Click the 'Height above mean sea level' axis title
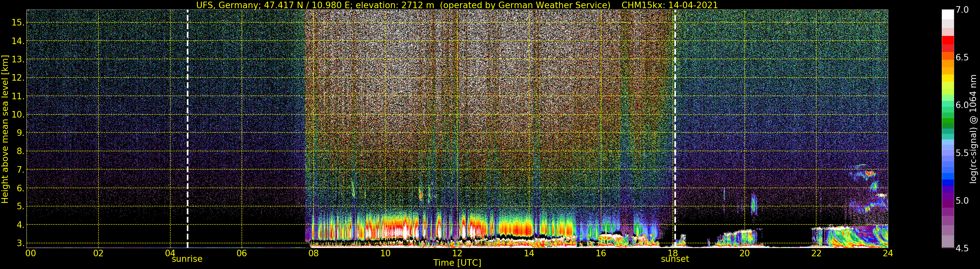This screenshot has width=980, height=269. pos(5,129)
